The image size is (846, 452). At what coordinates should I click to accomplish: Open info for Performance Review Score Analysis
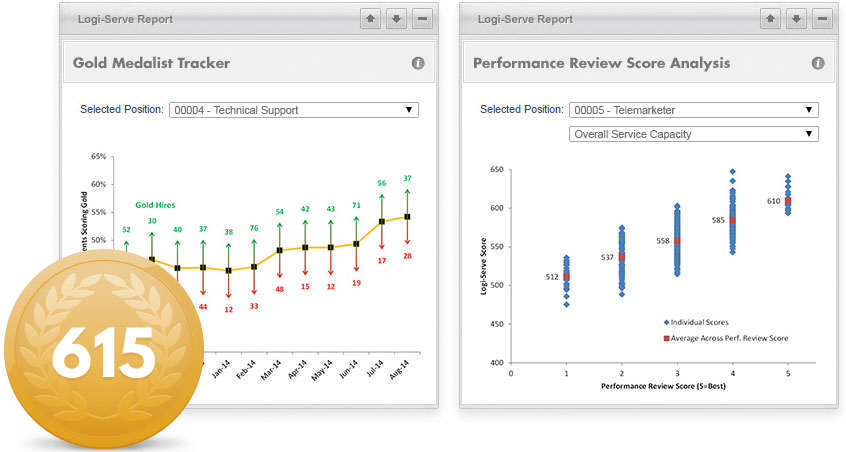[818, 63]
